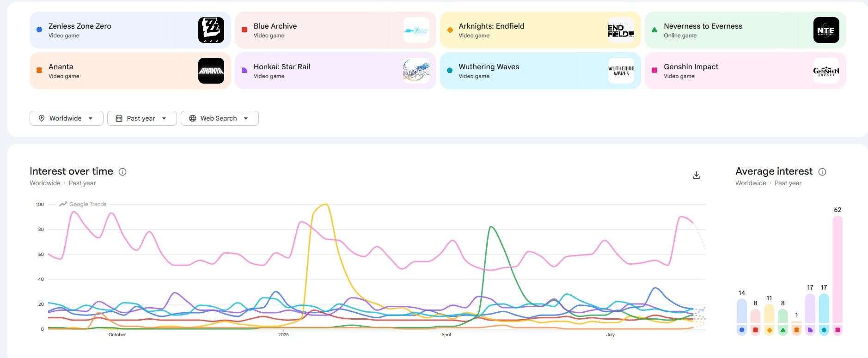This screenshot has width=868, height=358.
Task: Click the orange Ananta marker under bar 1
Action: (796, 330)
